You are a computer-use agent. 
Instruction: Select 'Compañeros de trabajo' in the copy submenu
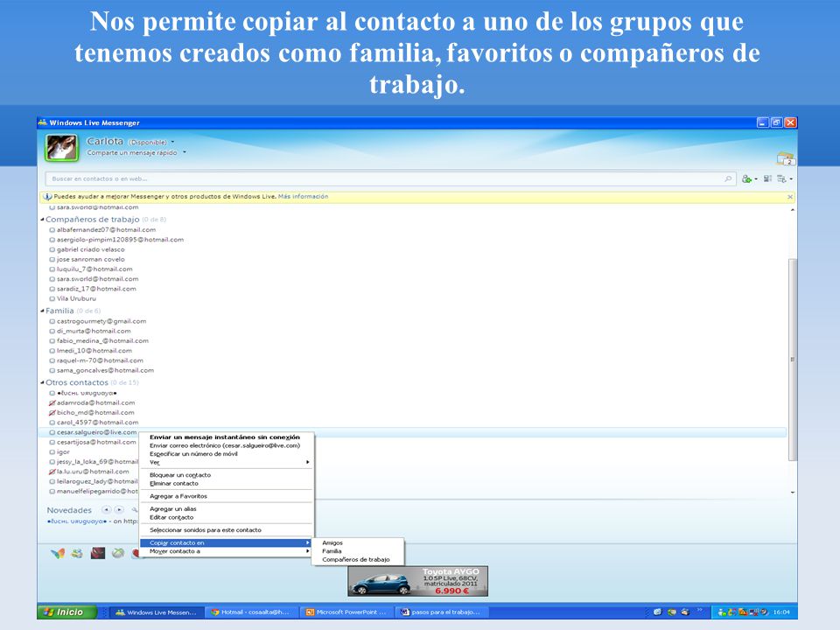click(357, 560)
